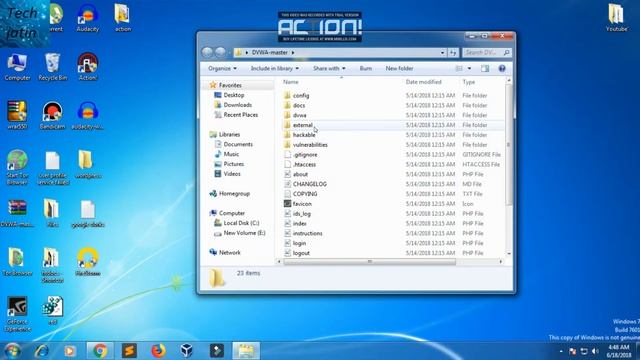Viewport: 640px width, 360px height.
Task: Open the wordpress folder on desktop
Action: (x=88, y=164)
